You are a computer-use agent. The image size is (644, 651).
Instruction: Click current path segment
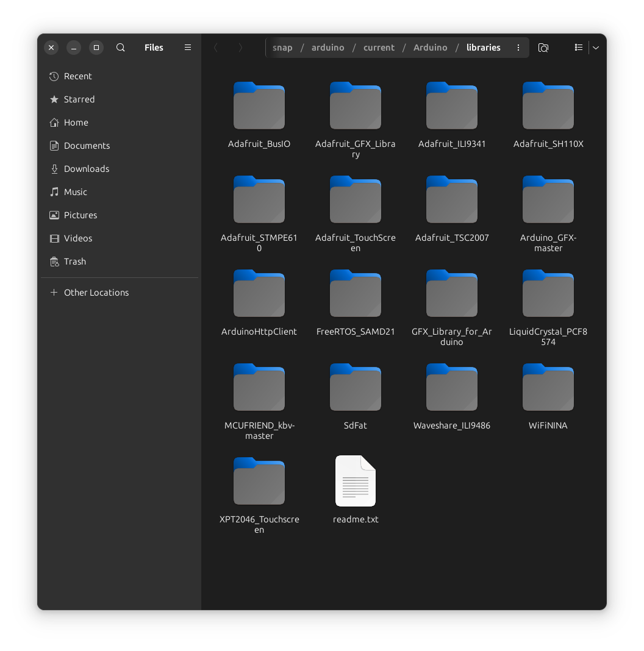tap(379, 48)
